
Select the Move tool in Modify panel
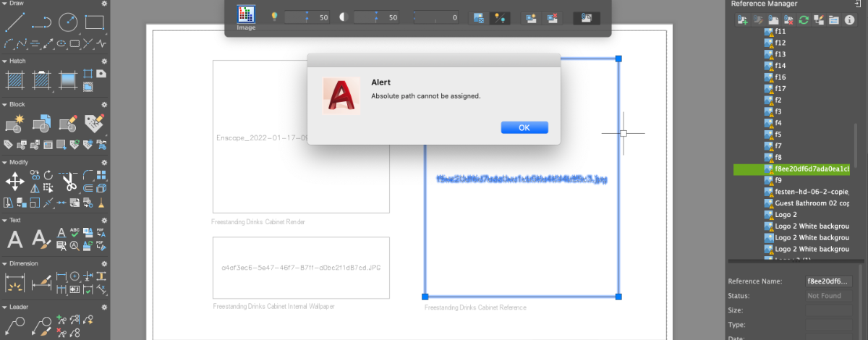click(15, 181)
